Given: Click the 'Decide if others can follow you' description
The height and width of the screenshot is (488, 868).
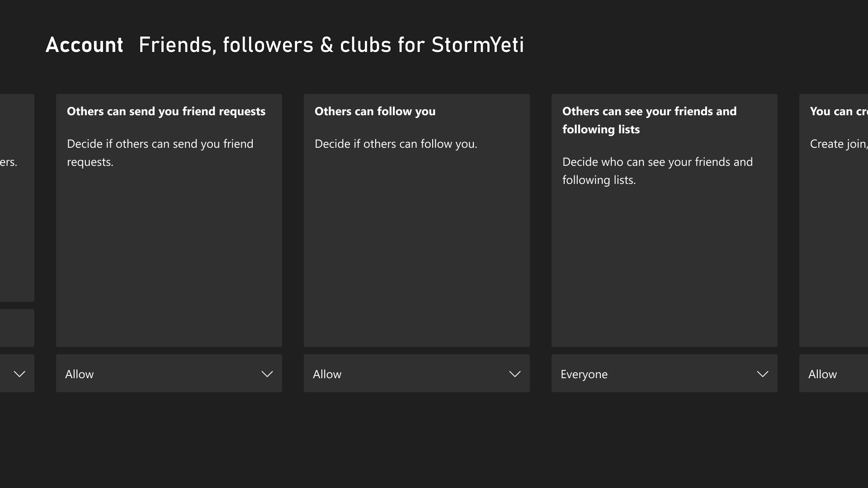Looking at the screenshot, I should pos(396,144).
